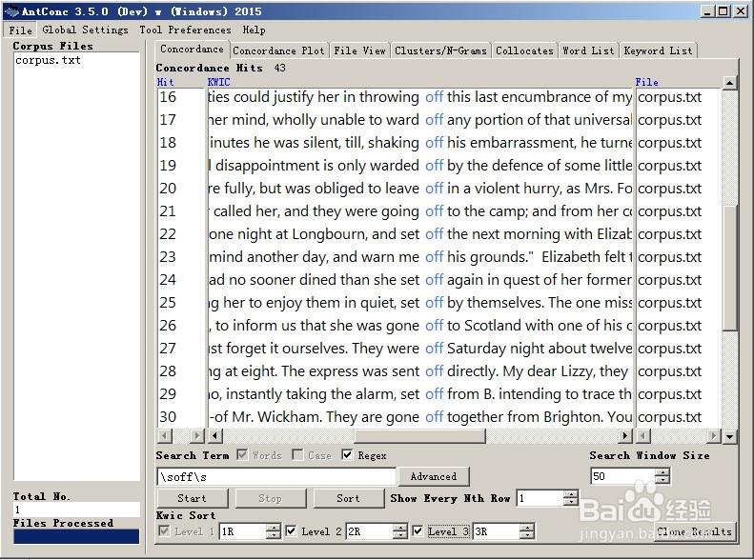Select hit 19 'warded off by the defence'

coord(420,166)
